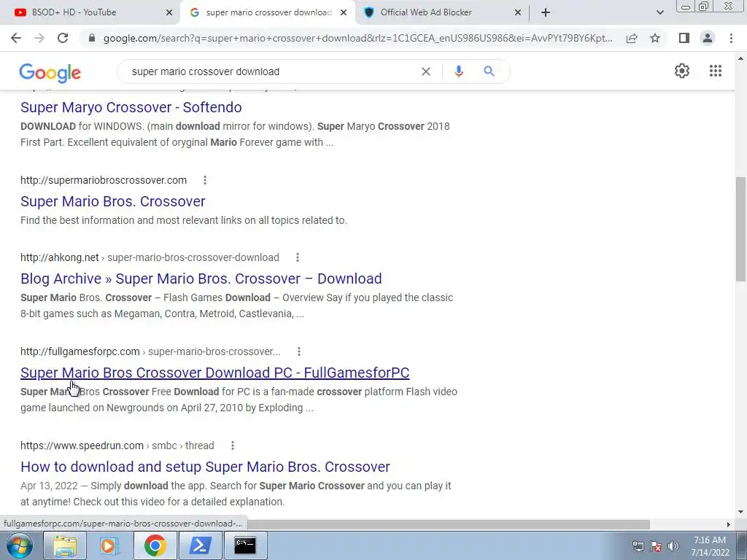
Task: Open Blog Archive Super Mario Bros. Crossover link
Action: (201, 279)
